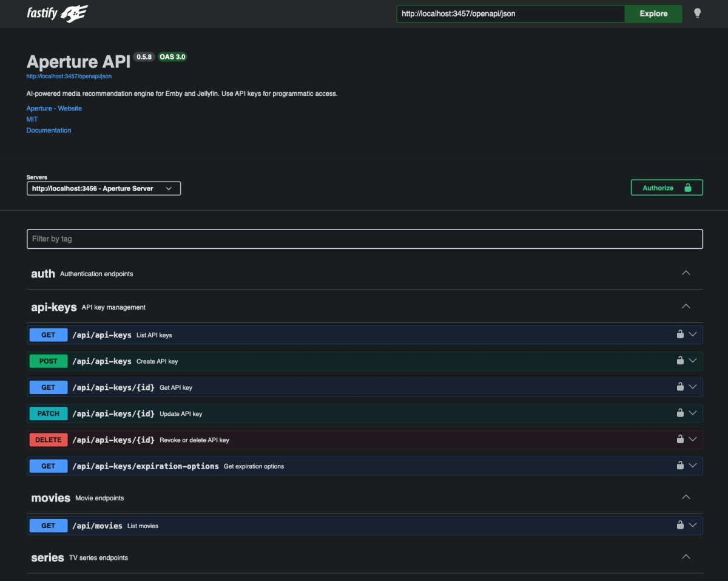The width and height of the screenshot is (728, 581).
Task: Click the lightbulb theme toggle icon
Action: pyautogui.click(x=697, y=13)
